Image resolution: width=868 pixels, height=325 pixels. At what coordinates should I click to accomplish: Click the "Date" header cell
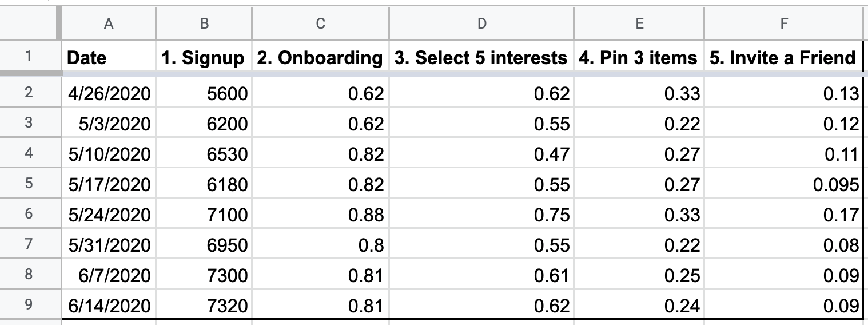pos(109,58)
